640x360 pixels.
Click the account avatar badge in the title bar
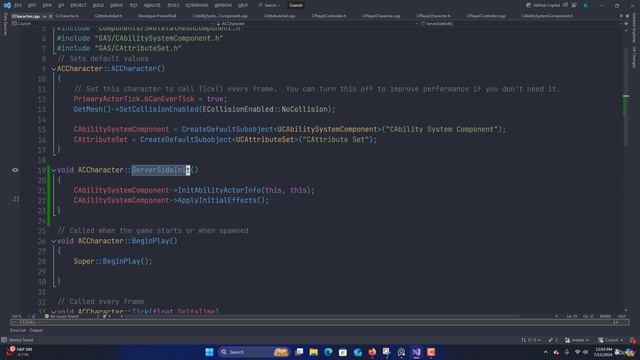585,5
